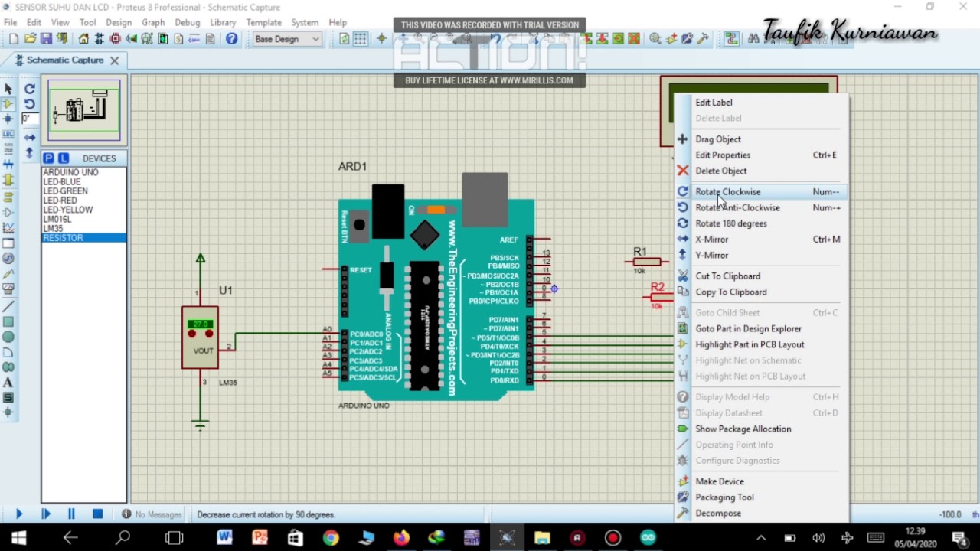980x551 pixels.
Task: Click the schematic overview thumbnail
Action: pos(84,111)
